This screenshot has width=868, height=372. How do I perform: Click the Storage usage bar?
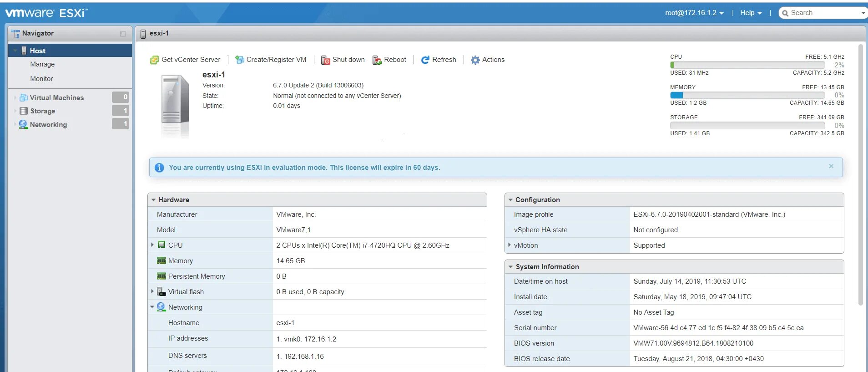click(747, 125)
